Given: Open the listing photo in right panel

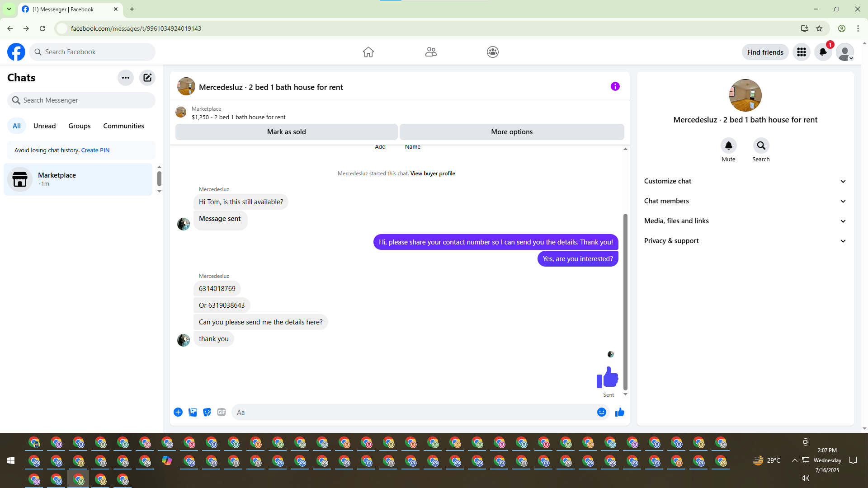Looking at the screenshot, I should click(x=745, y=95).
